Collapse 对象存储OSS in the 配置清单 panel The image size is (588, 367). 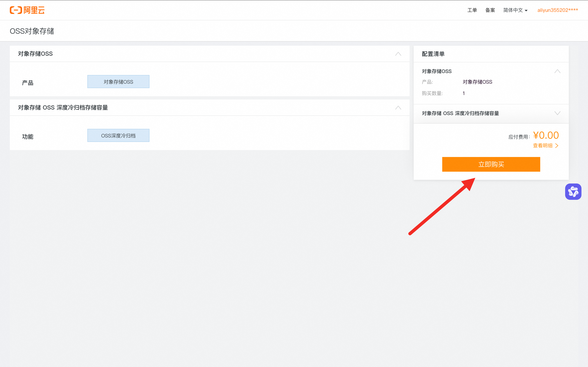557,71
